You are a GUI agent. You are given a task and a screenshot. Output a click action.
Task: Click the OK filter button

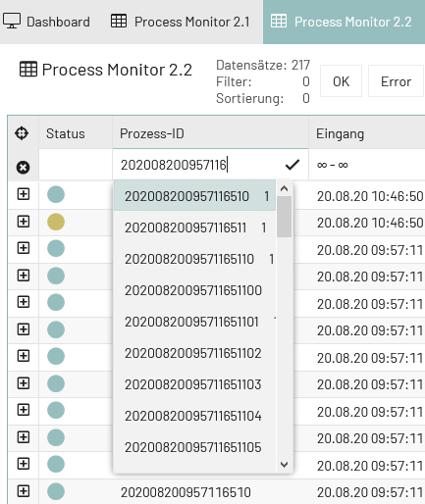click(341, 81)
